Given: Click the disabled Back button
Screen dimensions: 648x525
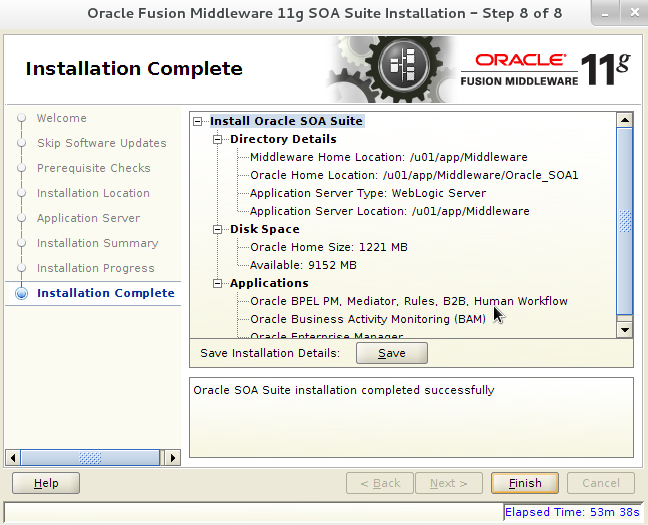Looking at the screenshot, I should pos(380,483).
